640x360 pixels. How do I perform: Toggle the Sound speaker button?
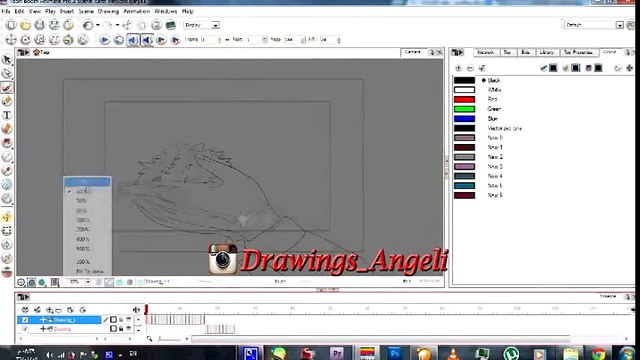[x=133, y=40]
